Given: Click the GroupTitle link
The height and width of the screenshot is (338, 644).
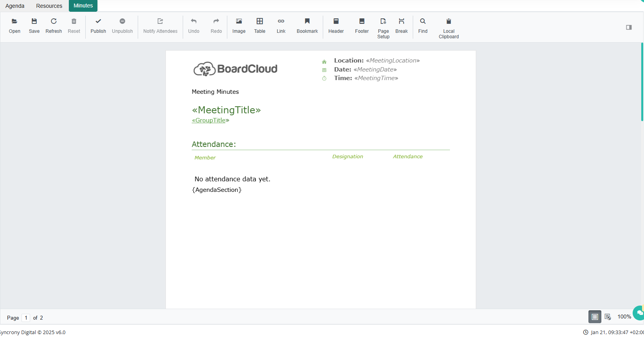Looking at the screenshot, I should click(209, 120).
